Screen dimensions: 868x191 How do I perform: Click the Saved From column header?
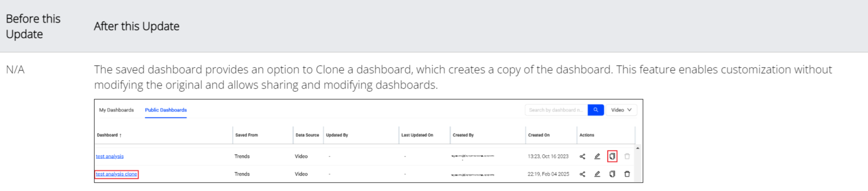pyautogui.click(x=247, y=135)
